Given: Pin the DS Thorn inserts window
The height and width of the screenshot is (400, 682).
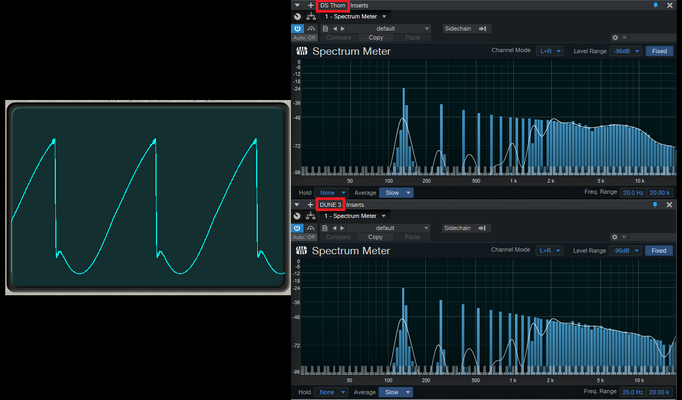Looking at the screenshot, I should click(x=655, y=6).
